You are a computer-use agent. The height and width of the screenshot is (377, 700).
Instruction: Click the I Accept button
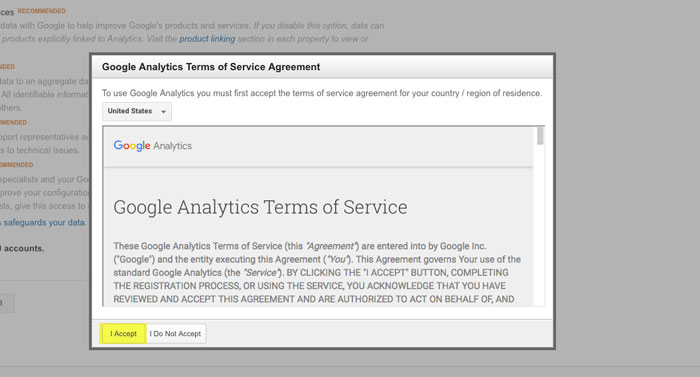123,334
